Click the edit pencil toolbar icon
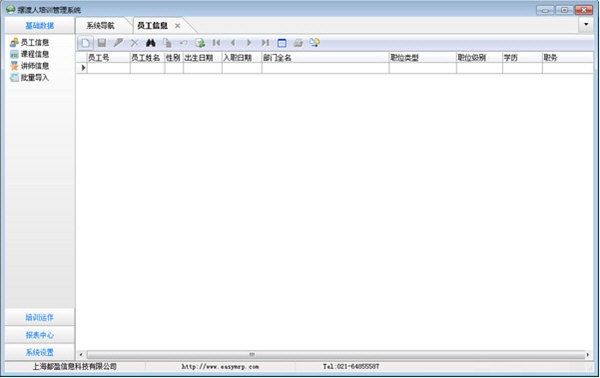This screenshot has width=600, height=378. 118,43
